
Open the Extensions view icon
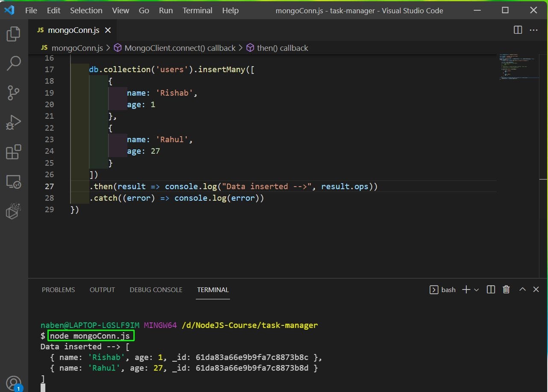pyautogui.click(x=14, y=152)
